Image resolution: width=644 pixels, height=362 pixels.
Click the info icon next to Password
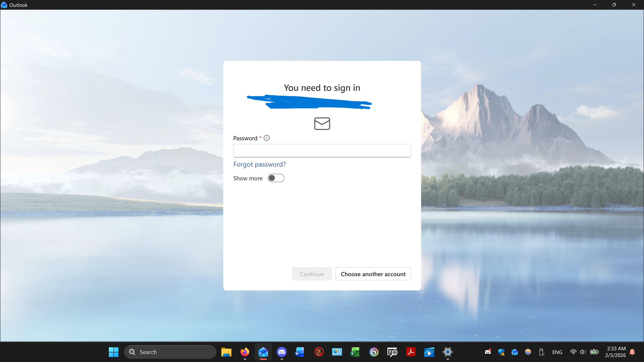(x=266, y=138)
